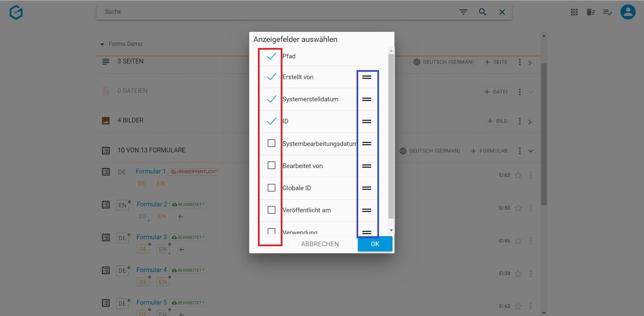Open Deutsch language selector for Seiten
This screenshot has width=644, height=316.
[x=444, y=62]
